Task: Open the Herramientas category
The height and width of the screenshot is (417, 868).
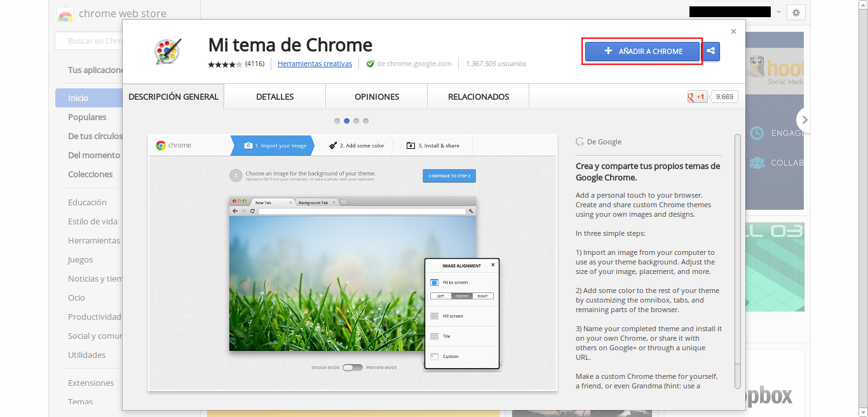Action: [x=94, y=240]
